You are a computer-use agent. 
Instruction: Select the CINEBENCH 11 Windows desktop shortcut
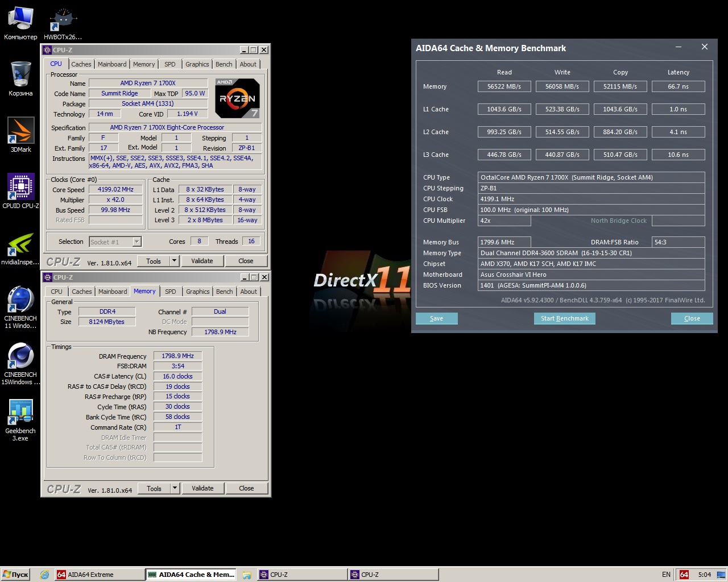[x=20, y=307]
